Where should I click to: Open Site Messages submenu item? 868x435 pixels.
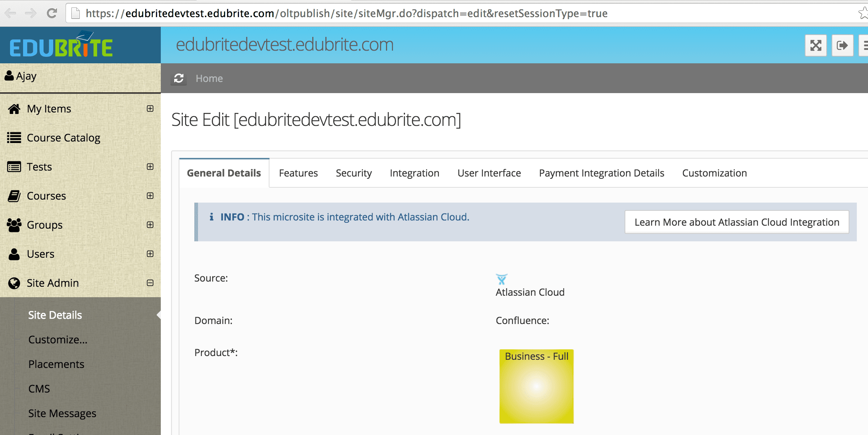coord(62,413)
